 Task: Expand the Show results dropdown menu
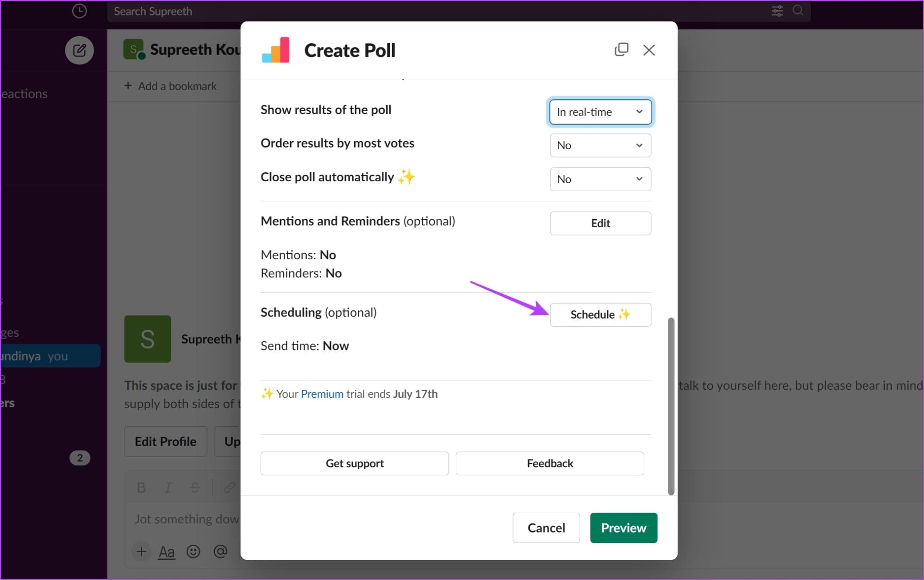[599, 111]
